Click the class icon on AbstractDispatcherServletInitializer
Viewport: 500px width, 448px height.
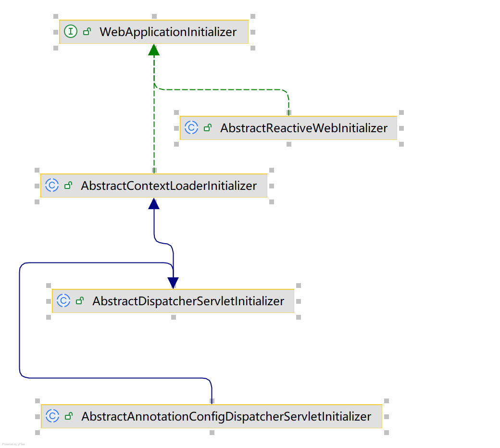pyautogui.click(x=63, y=300)
